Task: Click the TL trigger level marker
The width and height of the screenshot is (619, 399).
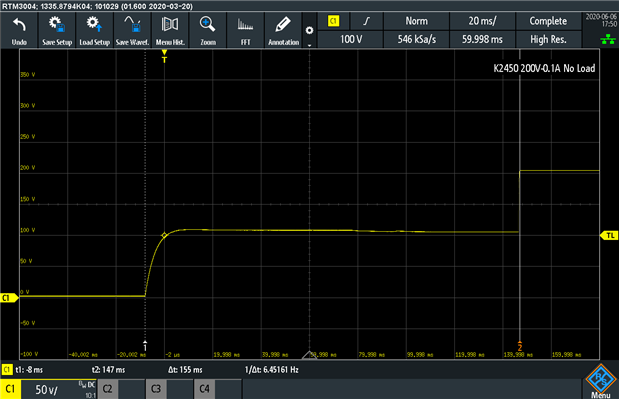Action: (609, 236)
